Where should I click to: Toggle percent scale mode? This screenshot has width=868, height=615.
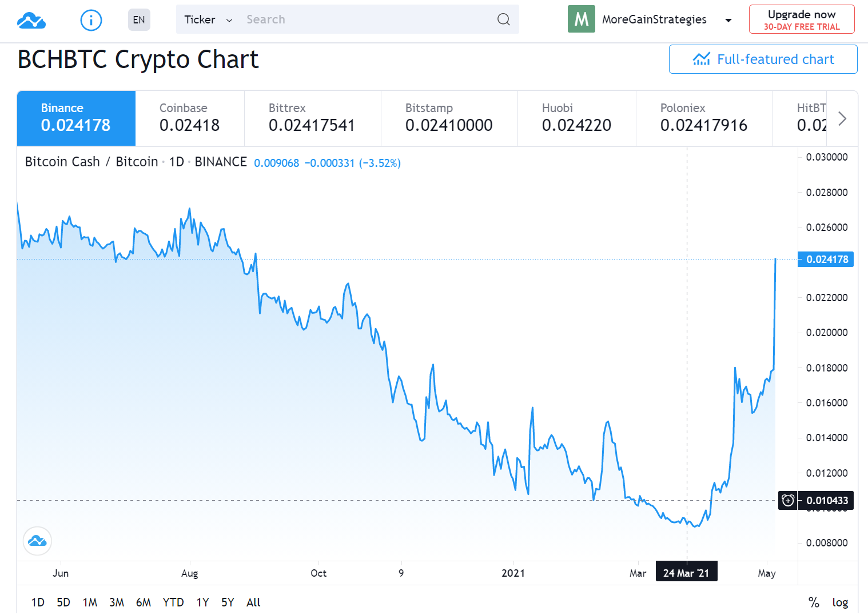(814, 602)
